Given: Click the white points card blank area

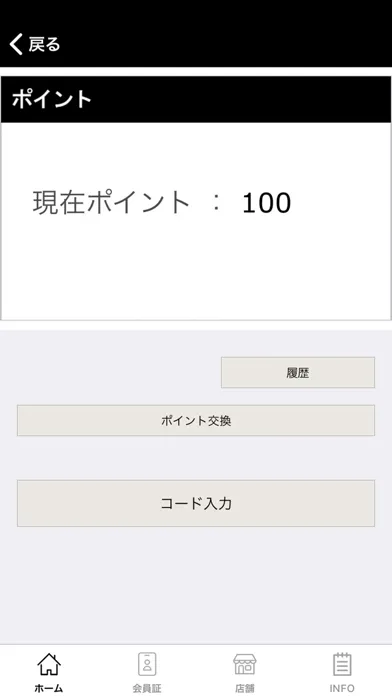Looking at the screenshot, I should click(196, 275).
